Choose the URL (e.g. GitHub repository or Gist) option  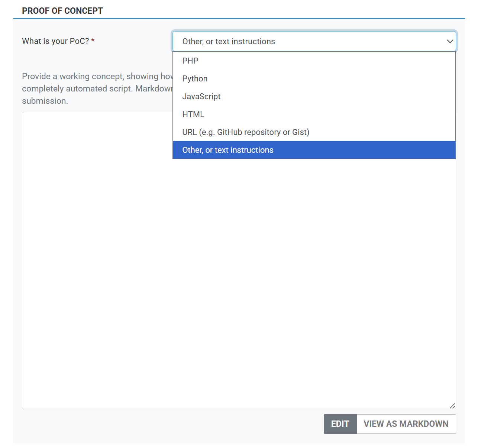tap(246, 132)
